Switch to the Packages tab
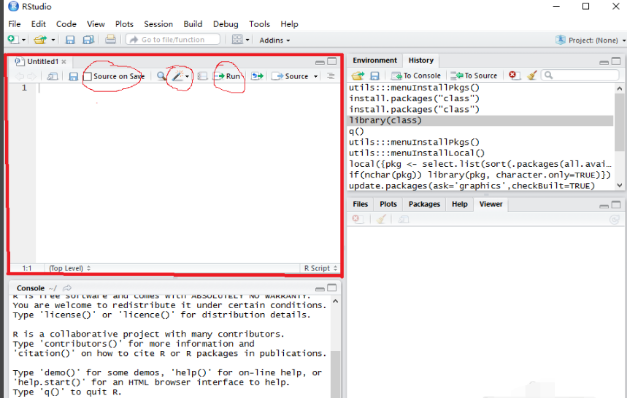This screenshot has height=398, width=627. [424, 204]
